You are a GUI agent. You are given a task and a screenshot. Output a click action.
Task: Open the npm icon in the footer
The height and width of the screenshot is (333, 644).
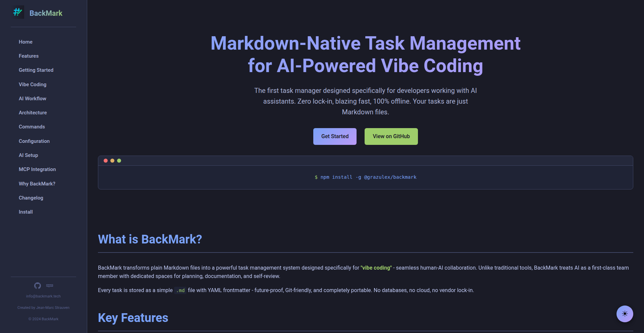point(50,286)
